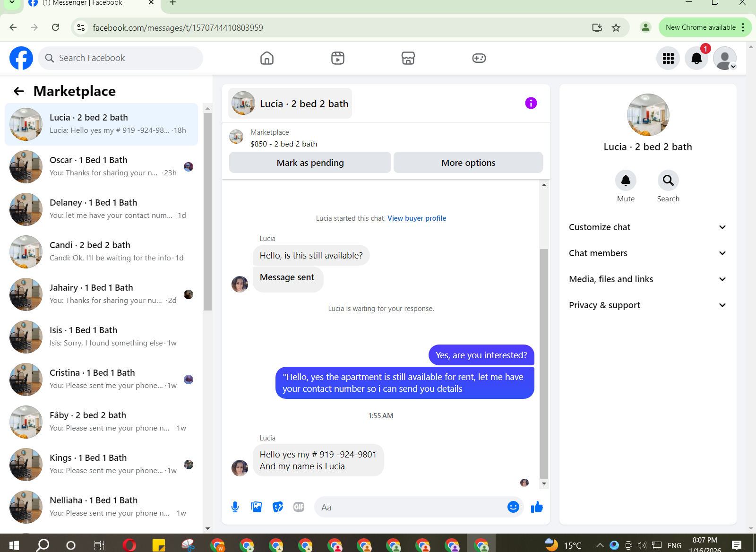Open the Opera browser from taskbar
Viewport: 756px width, 552px height.
129,545
